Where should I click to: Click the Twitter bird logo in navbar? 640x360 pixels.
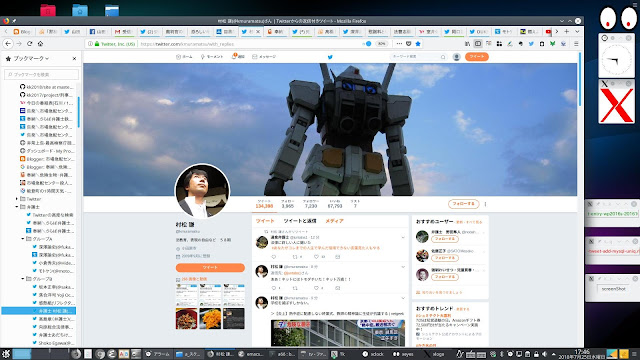point(330,57)
